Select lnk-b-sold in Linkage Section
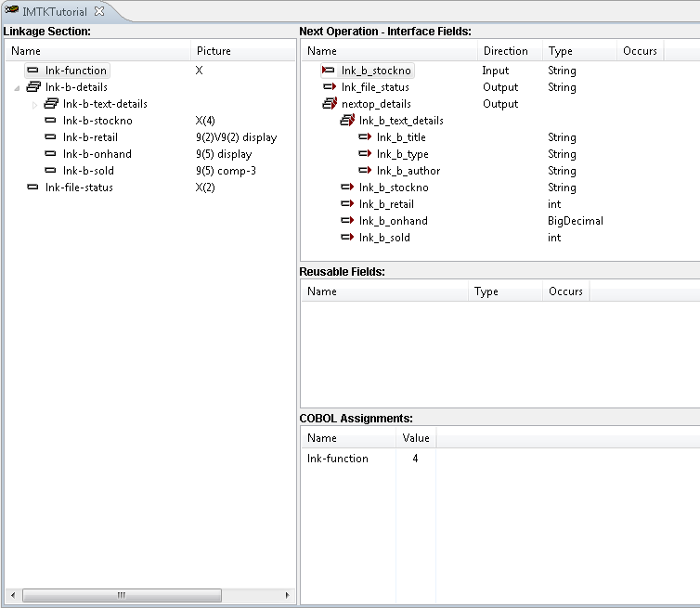The image size is (700, 608). click(x=88, y=171)
